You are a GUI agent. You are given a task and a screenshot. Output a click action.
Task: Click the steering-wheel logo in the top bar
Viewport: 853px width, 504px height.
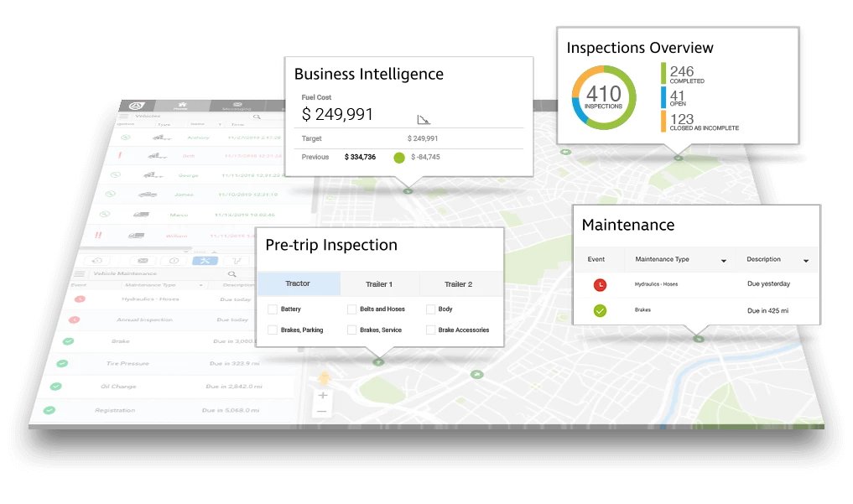137,106
